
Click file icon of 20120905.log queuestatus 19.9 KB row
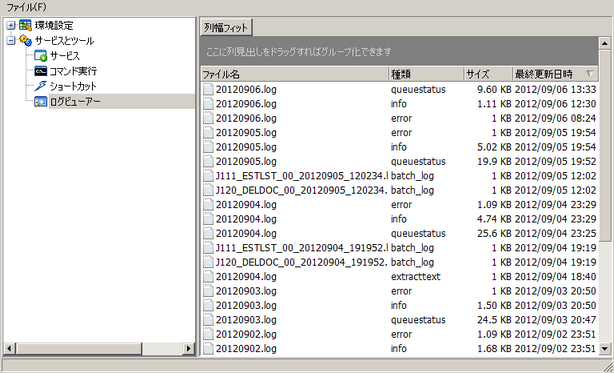point(208,162)
